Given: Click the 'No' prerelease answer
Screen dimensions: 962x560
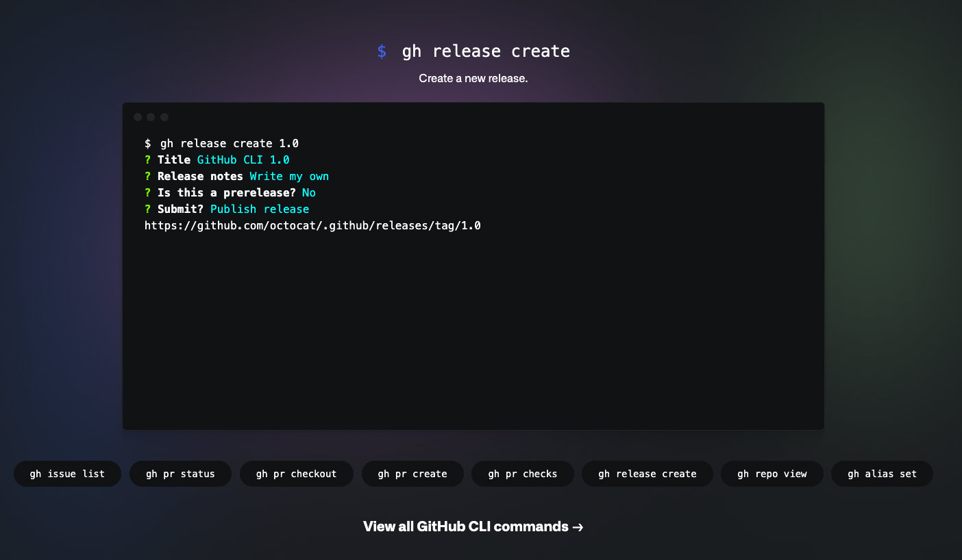Looking at the screenshot, I should click(309, 193).
